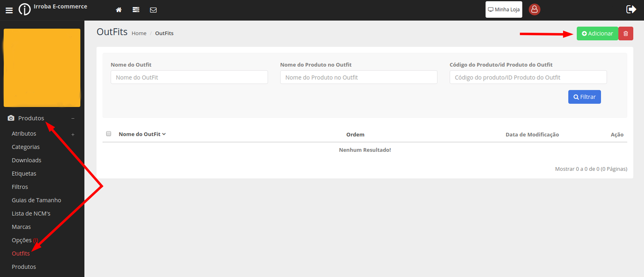Open Guias de Tamanho in sidebar

36,200
